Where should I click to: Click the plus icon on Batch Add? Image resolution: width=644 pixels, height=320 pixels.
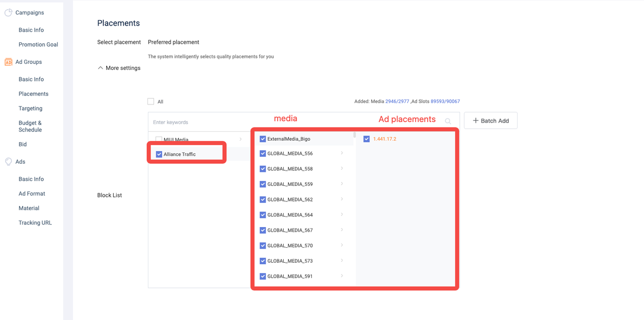click(x=475, y=121)
